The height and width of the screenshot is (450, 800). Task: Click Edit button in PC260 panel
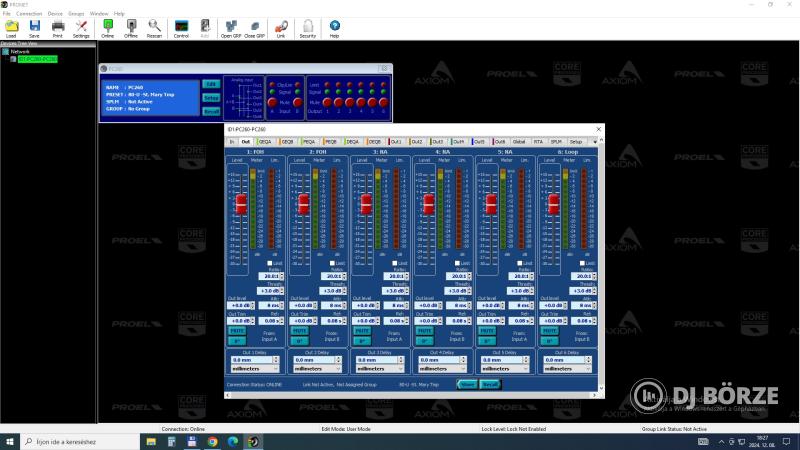pos(211,84)
